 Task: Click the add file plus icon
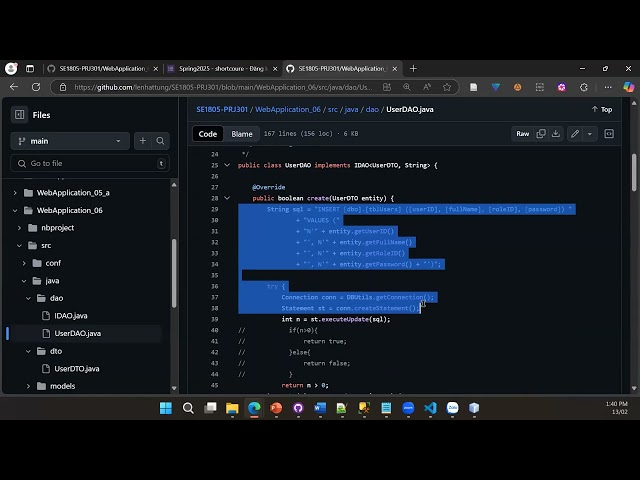coord(142,141)
